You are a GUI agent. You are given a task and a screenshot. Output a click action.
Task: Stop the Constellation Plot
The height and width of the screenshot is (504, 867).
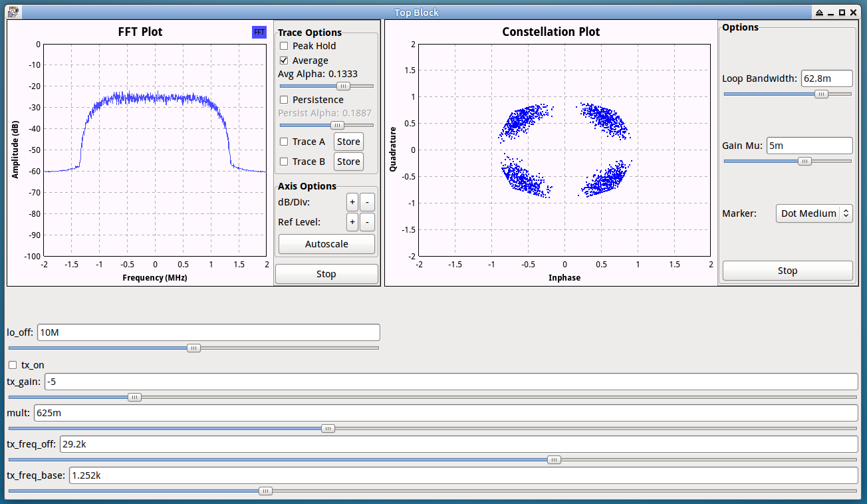point(788,271)
